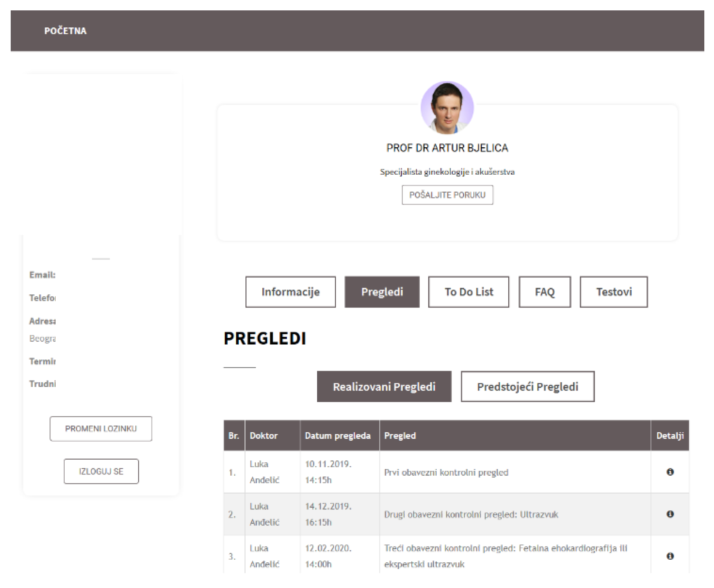Viewport: 714px width, 588px height.
Task: Select row Prvi obavezni kontrolni pregled
Action: tap(446, 472)
